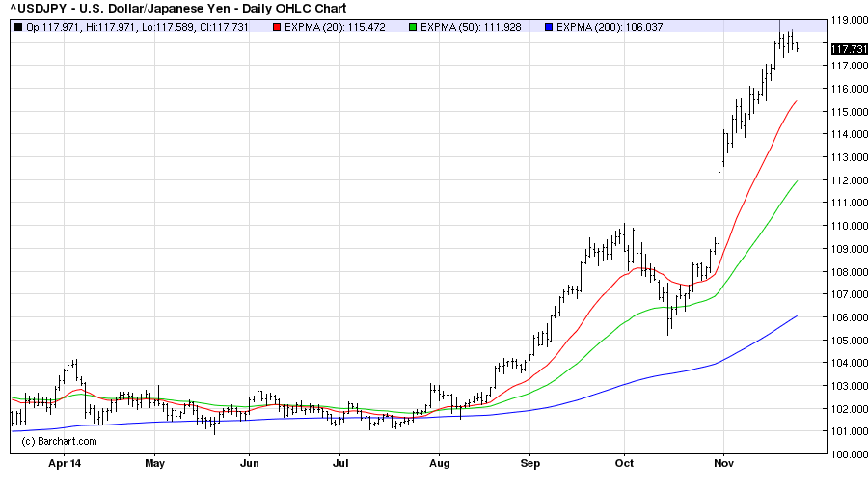
Task: Click the Op/Hi/Lo/Cl values legend text
Action: pos(138,27)
